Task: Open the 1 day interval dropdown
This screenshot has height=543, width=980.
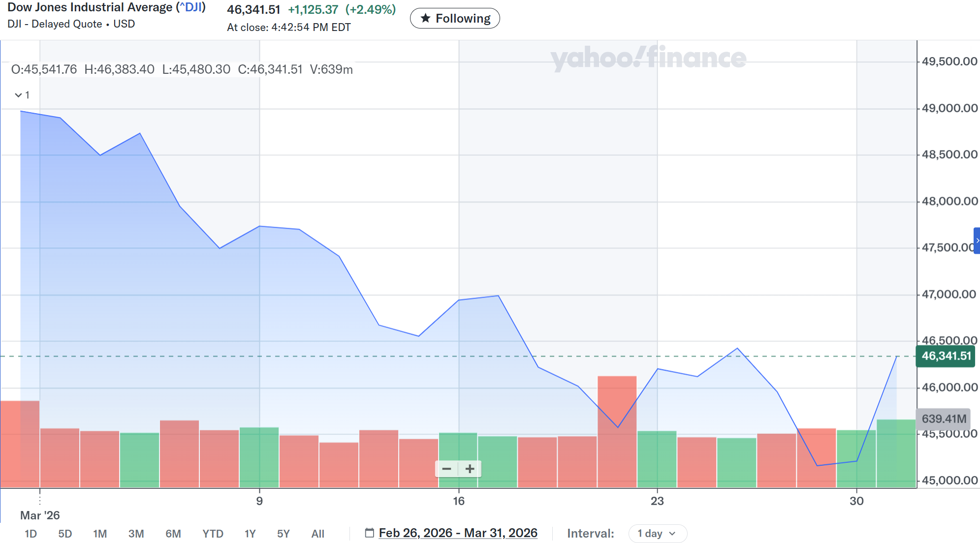Action: point(657,533)
